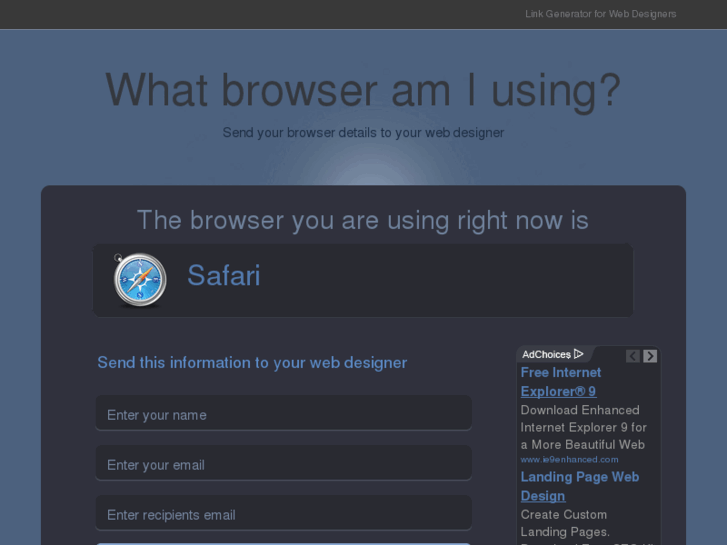Click Create Custom Landing Pages ad description
Viewport: 727px width, 545px height.
tap(565, 523)
